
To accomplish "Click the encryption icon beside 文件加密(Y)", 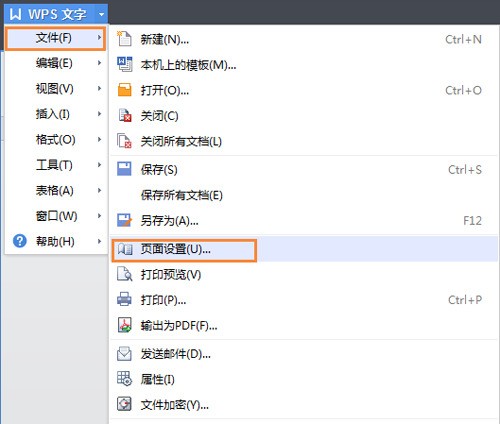I will pos(124,404).
